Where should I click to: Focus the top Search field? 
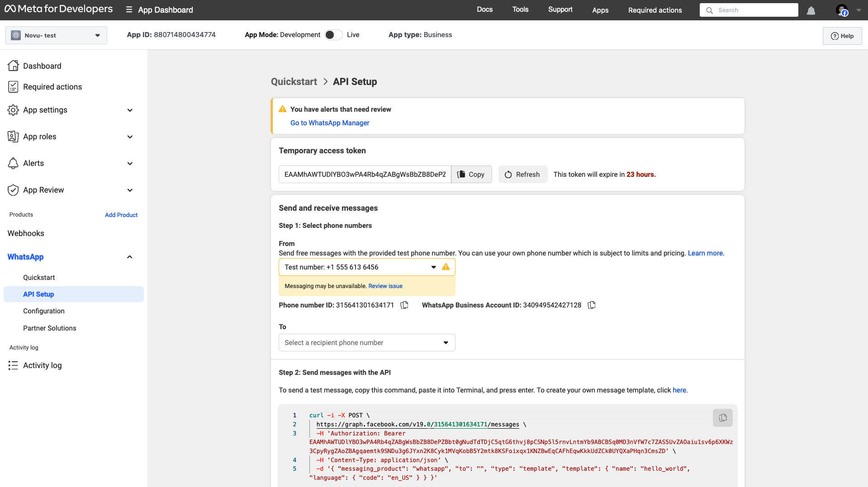[x=749, y=10]
